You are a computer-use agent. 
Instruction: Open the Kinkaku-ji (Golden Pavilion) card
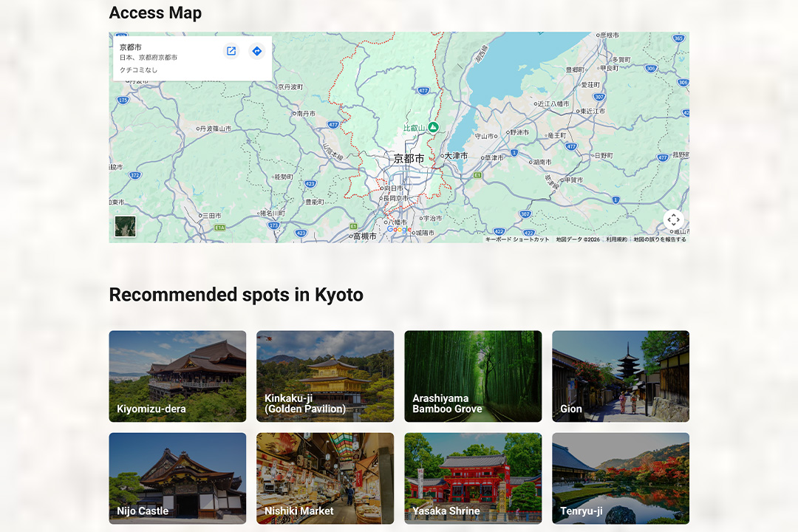[325, 376]
